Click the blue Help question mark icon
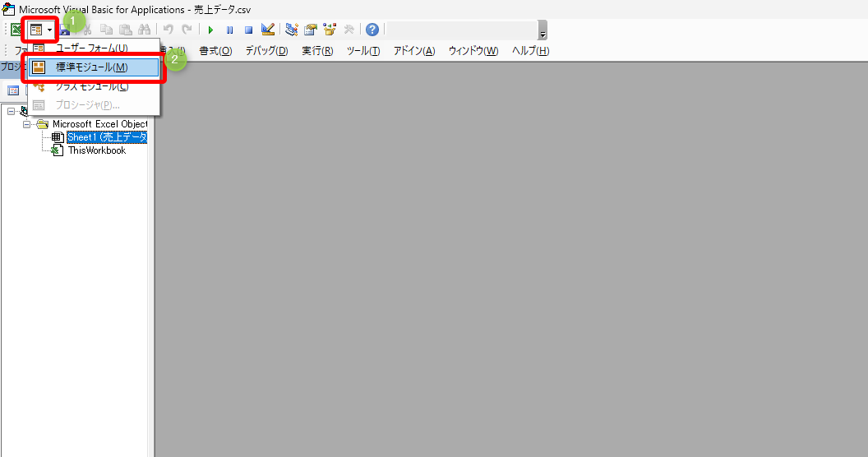This screenshot has height=457, width=868. pos(372,30)
